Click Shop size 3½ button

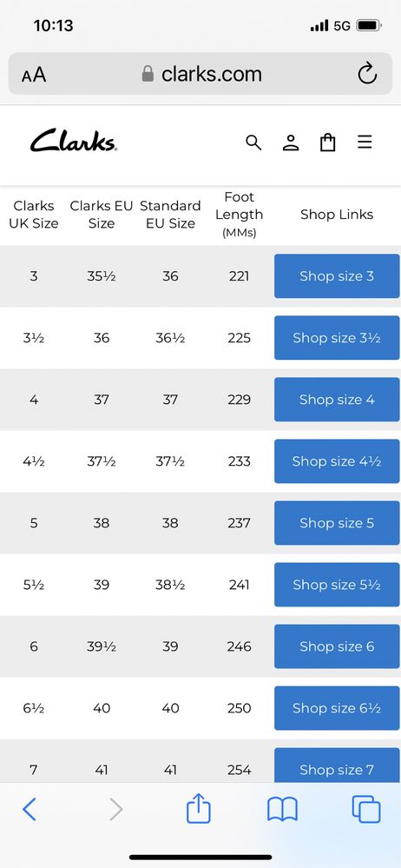click(x=337, y=338)
